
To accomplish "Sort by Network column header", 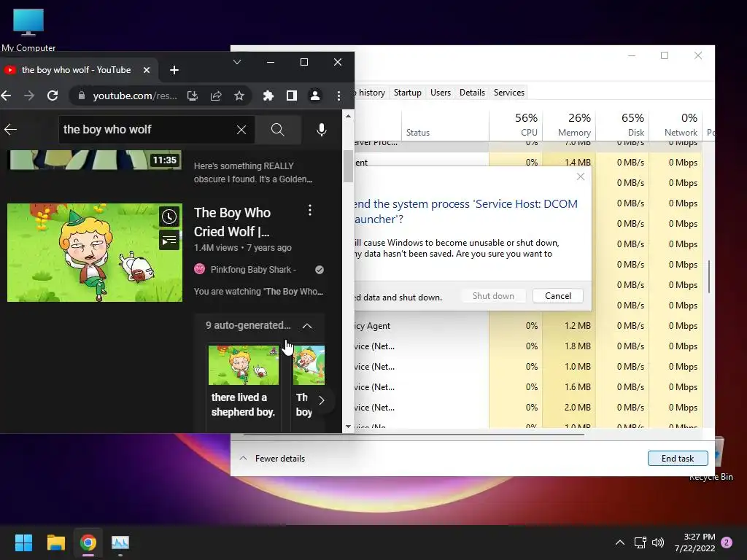I will 676,125.
